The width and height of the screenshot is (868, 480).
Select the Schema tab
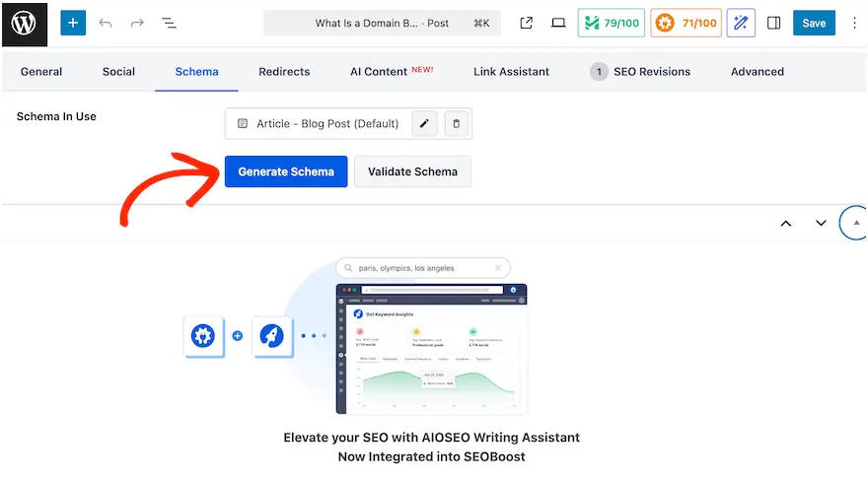(196, 71)
